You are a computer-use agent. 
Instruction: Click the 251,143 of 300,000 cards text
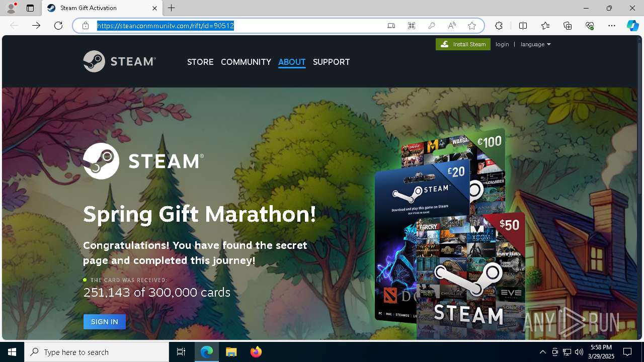pyautogui.click(x=156, y=293)
